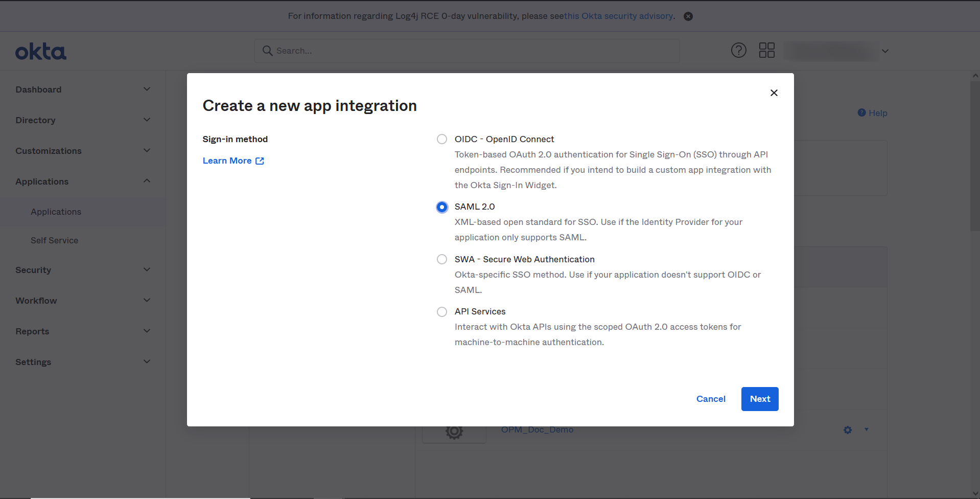Open Self Service in sidebar
The width and height of the screenshot is (980, 499).
tap(54, 240)
